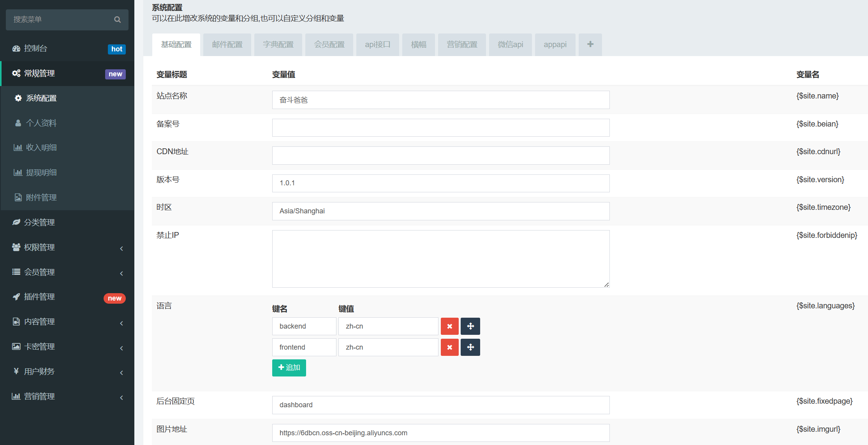Switch to the api接口 tab
This screenshot has height=445, width=868.
(377, 45)
